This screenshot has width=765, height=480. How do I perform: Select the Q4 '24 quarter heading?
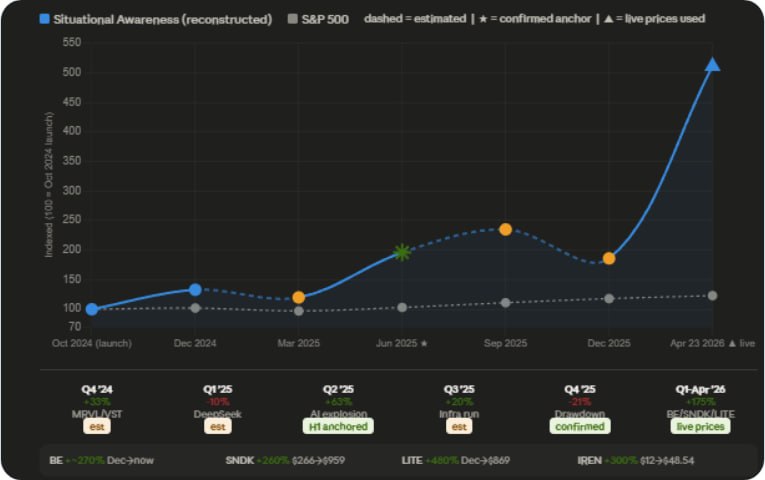pos(97,390)
